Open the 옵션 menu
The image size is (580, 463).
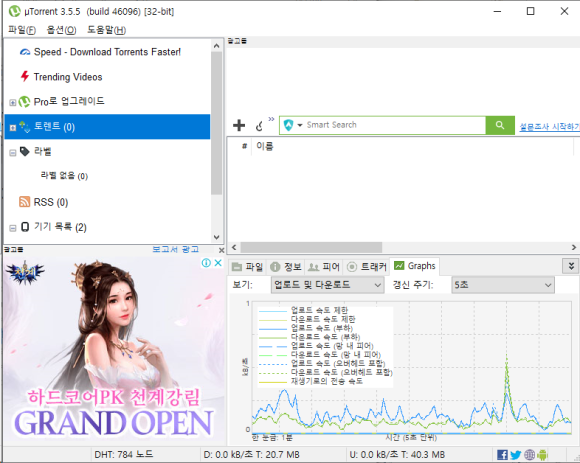[x=61, y=30]
